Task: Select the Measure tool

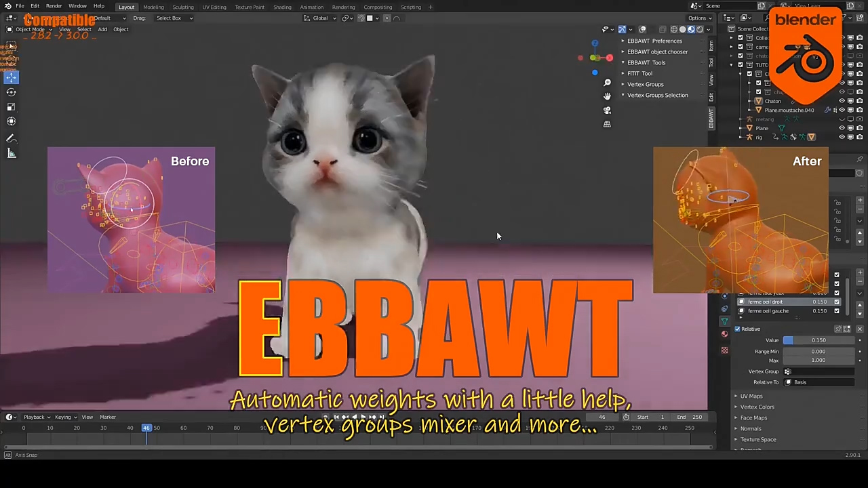Action: tap(11, 153)
